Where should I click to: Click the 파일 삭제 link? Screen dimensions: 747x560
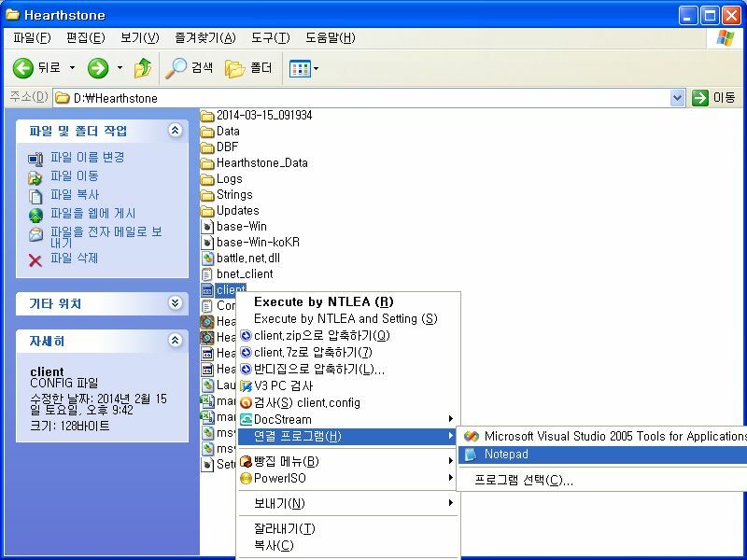point(75,259)
